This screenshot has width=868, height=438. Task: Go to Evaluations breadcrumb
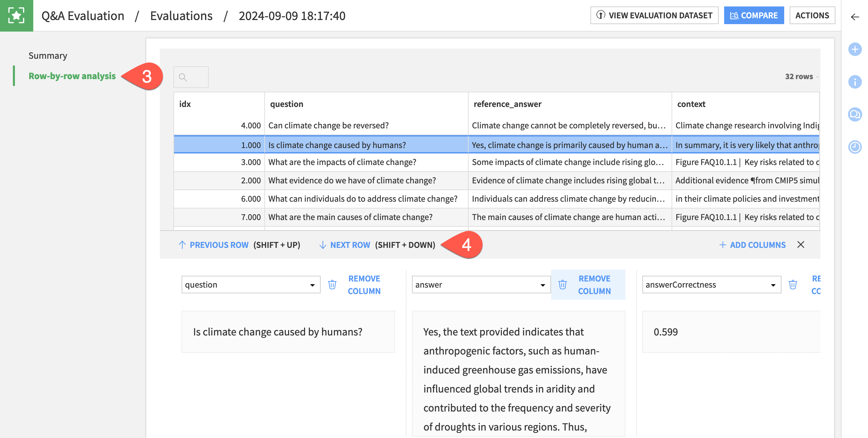(x=181, y=16)
